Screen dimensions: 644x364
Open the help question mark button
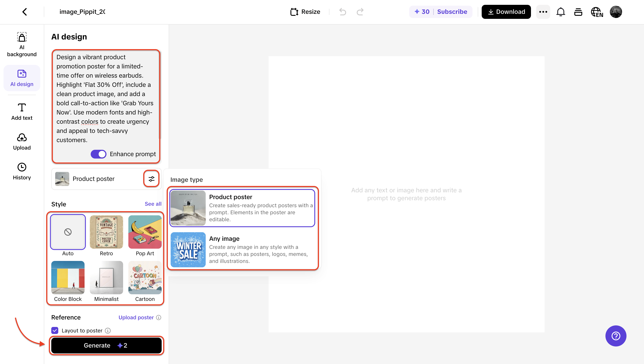pyautogui.click(x=616, y=336)
